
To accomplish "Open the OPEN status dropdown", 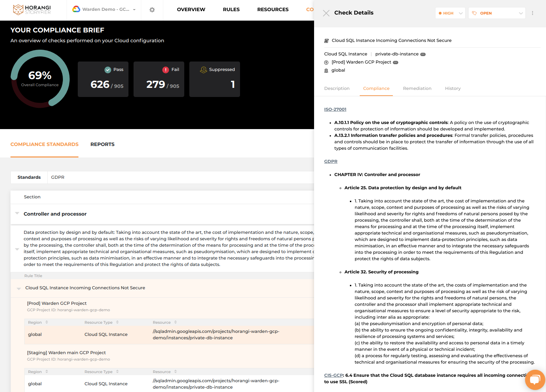I will 497,13.
